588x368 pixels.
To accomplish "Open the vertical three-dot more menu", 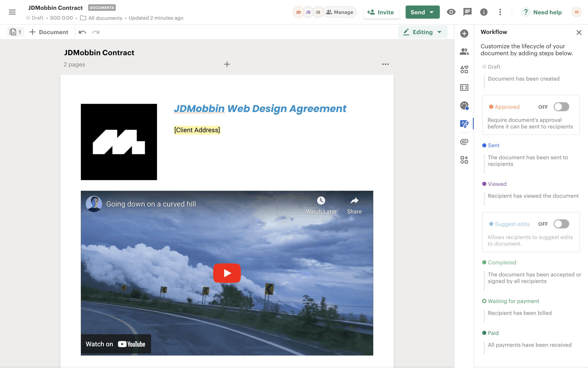I will (500, 12).
